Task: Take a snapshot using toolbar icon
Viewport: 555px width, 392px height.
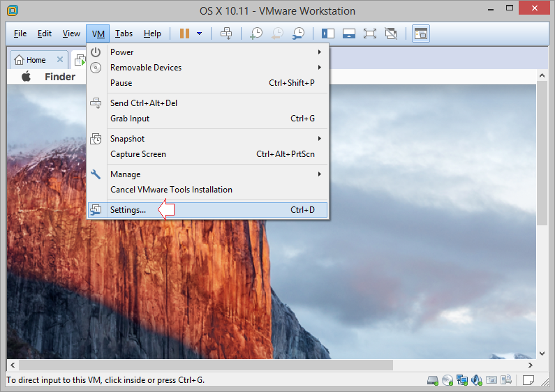Action: (256, 33)
